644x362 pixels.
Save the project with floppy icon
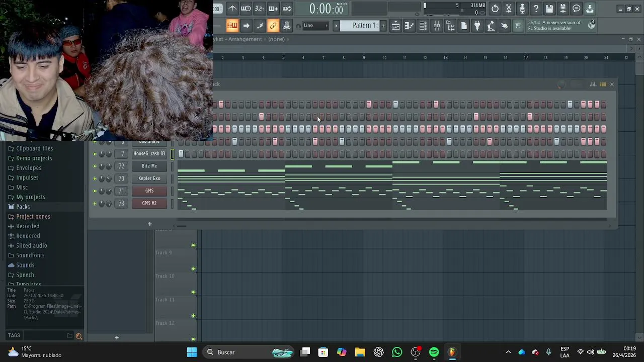point(549,9)
